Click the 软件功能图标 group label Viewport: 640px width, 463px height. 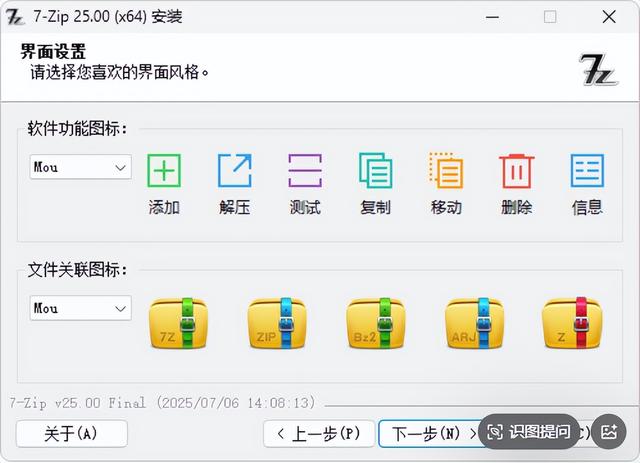tap(78, 129)
